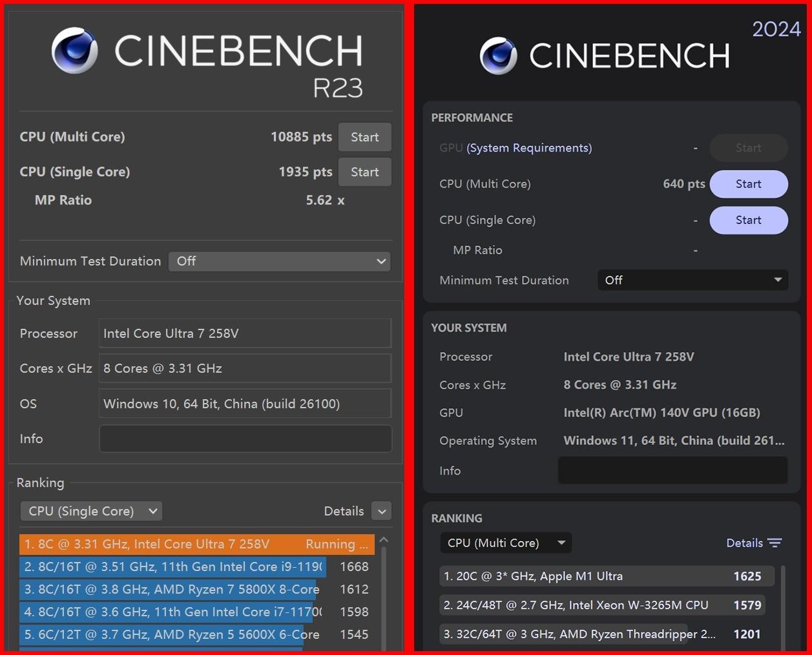Image resolution: width=812 pixels, height=655 pixels.
Task: Open R23 Minimum Test Duration dropdown
Action: click(280, 261)
